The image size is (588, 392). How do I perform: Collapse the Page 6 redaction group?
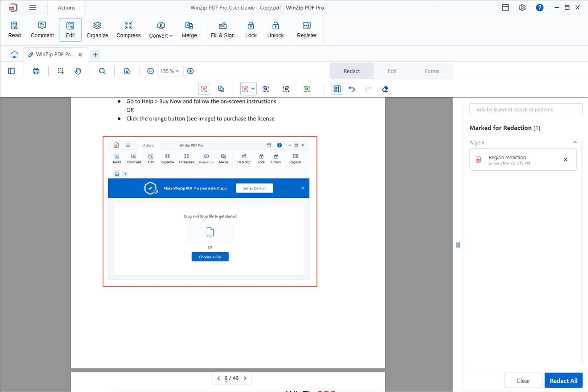click(x=575, y=142)
